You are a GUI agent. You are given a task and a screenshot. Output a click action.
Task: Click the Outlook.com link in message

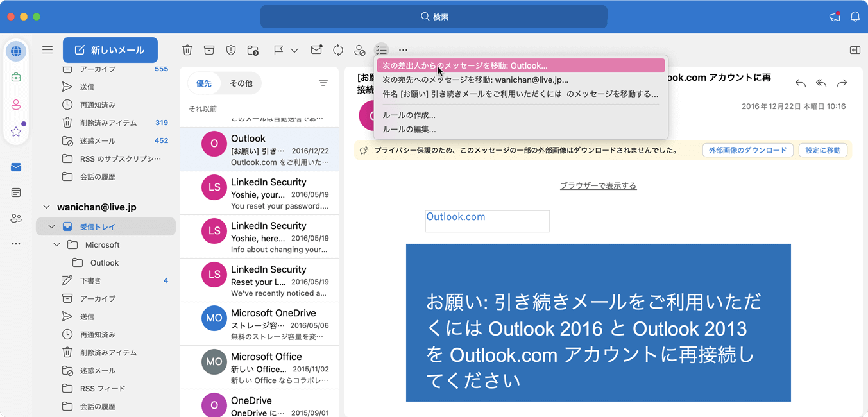click(456, 217)
